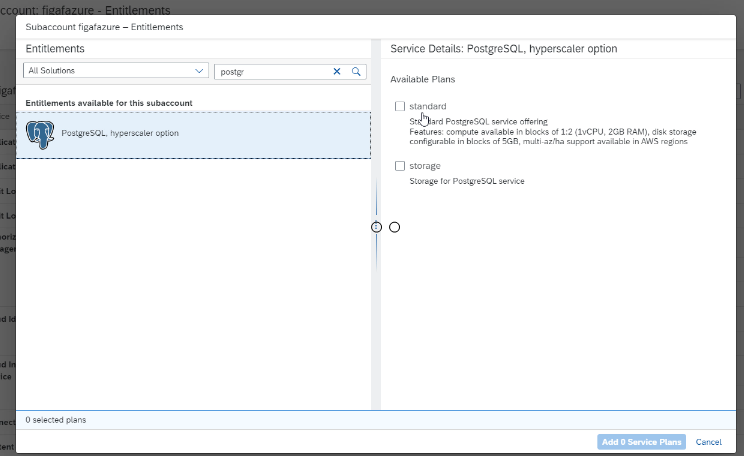Viewport: 744px width, 456px height.
Task: Click Subaccount figafazure – Entitlements title
Action: [104, 27]
